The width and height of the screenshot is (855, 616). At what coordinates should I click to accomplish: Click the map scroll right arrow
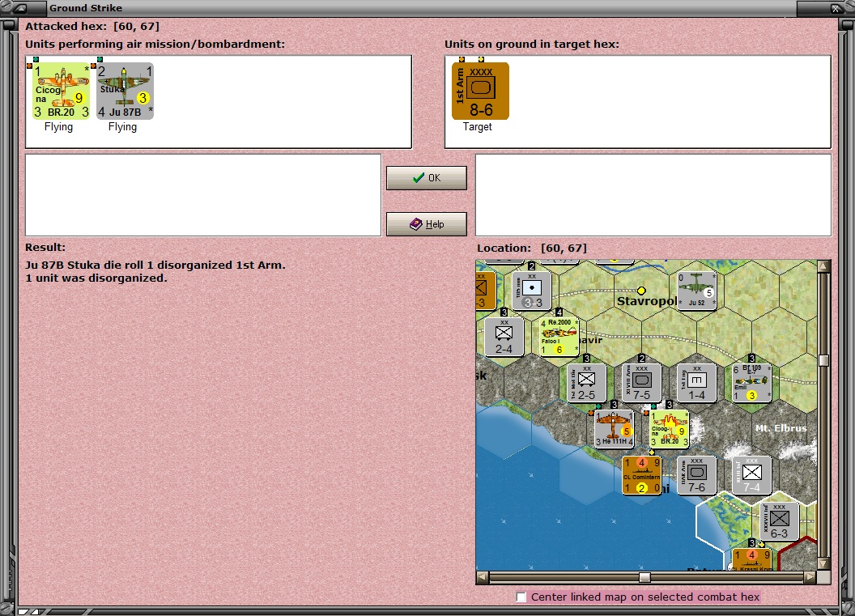click(810, 577)
